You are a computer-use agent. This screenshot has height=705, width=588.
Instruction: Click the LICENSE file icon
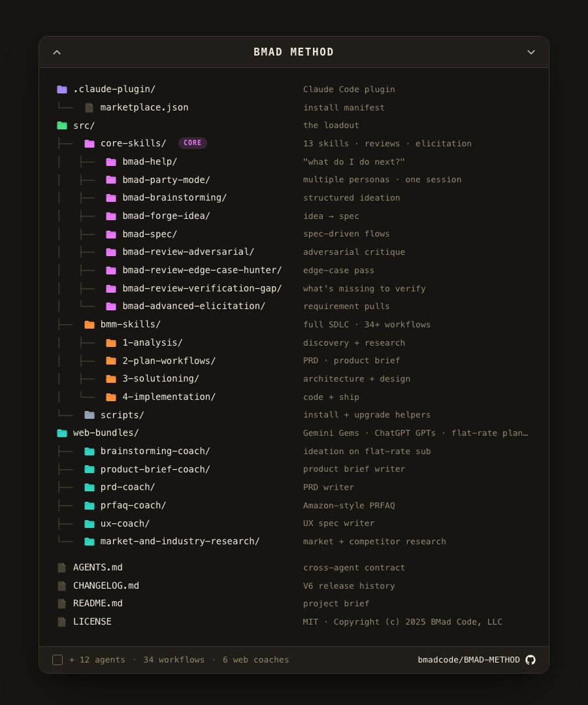coord(62,622)
